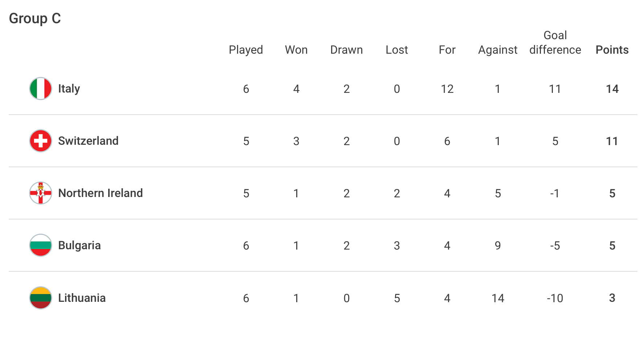Click the Against column header
The width and height of the screenshot is (644, 341).
coord(498,50)
